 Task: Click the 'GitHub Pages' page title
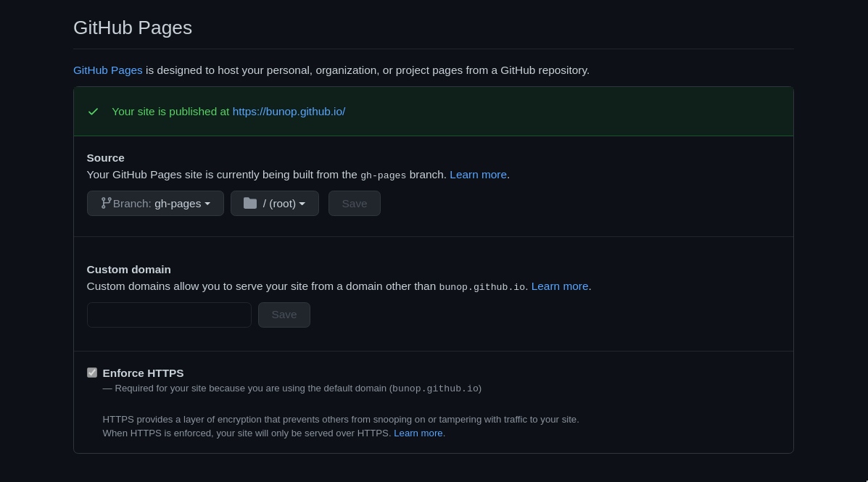pos(133,28)
